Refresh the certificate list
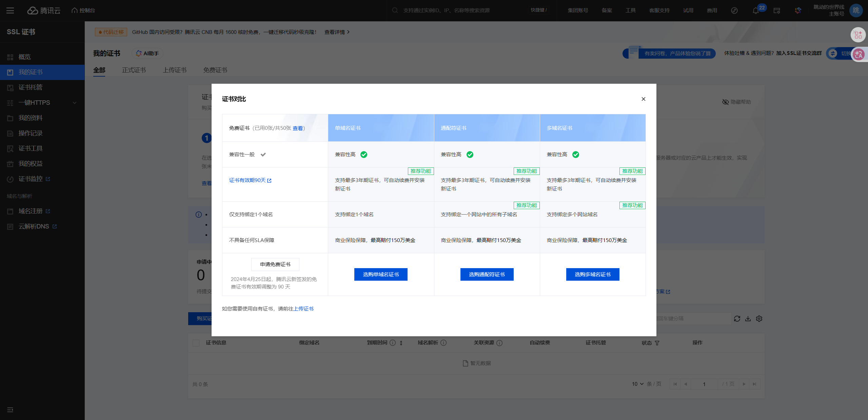The width and height of the screenshot is (868, 420). [737, 319]
